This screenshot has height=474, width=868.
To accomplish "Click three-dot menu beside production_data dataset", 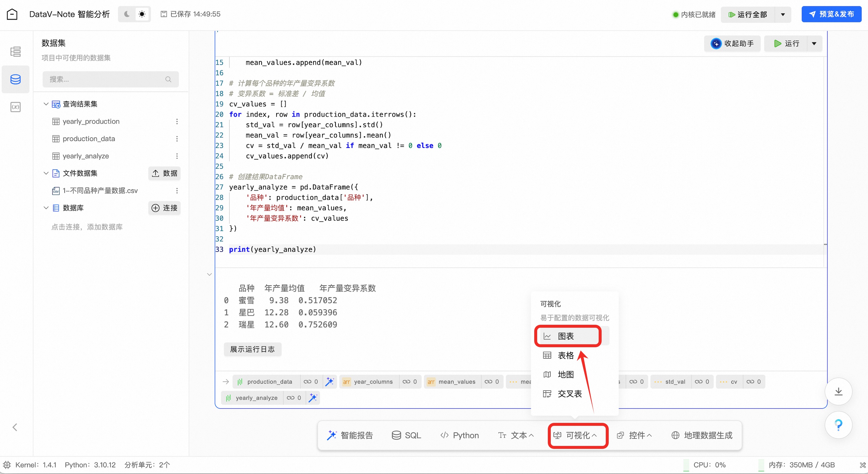I will click(x=177, y=139).
